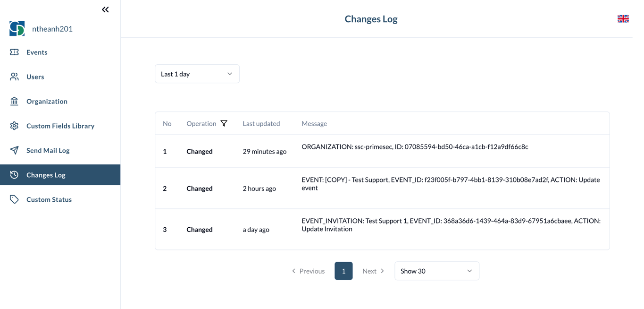Image resolution: width=644 pixels, height=309 pixels.
Task: Click the paper plane Send Mail Log icon
Action: pyautogui.click(x=14, y=150)
